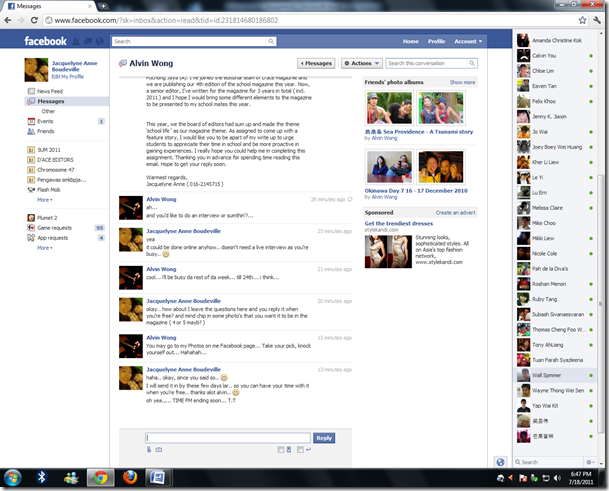Viewport: 609px width, 491px height.
Task: Open chat with Wall Spmmer
Action: pos(555,375)
